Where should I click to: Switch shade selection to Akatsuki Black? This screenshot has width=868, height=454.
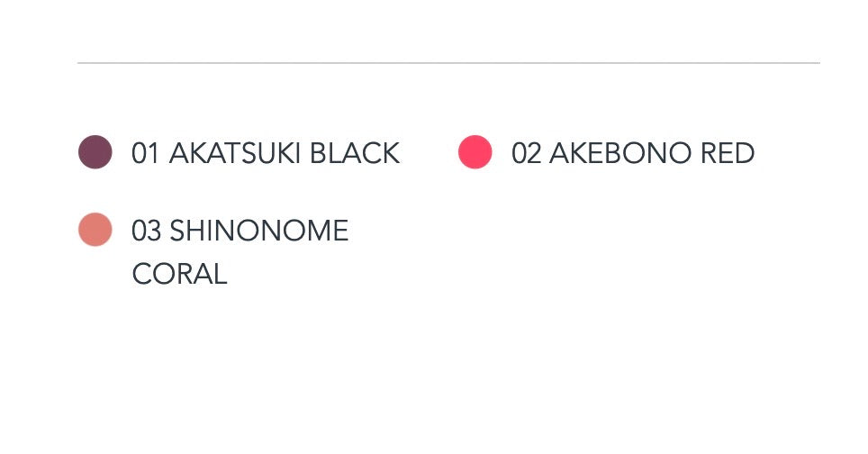(95, 152)
